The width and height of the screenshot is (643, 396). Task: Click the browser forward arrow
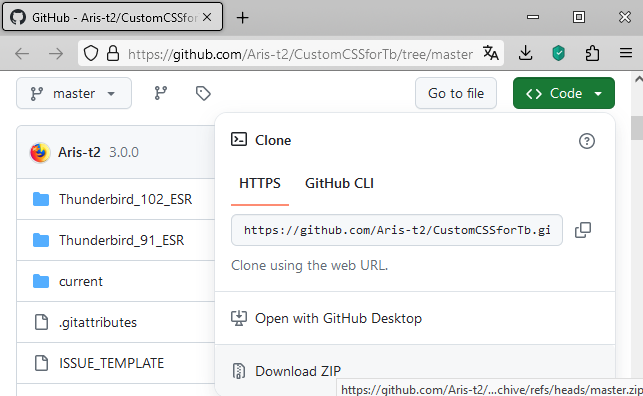tap(55, 54)
